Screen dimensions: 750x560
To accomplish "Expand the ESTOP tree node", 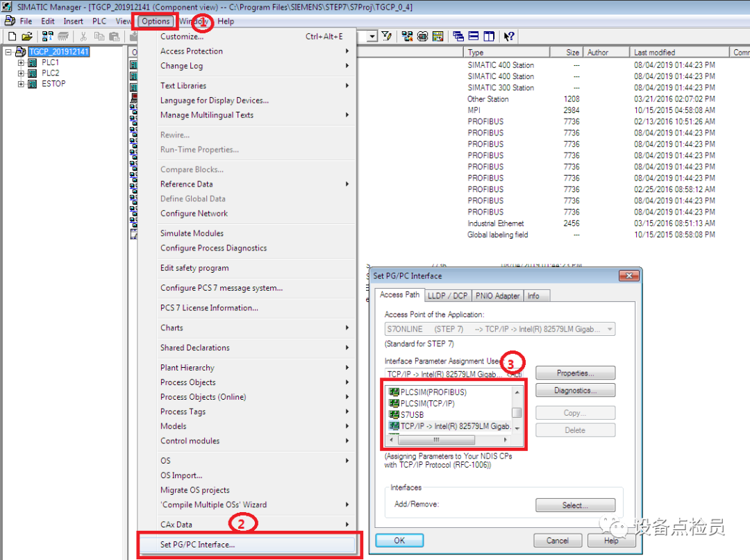I will (21, 84).
